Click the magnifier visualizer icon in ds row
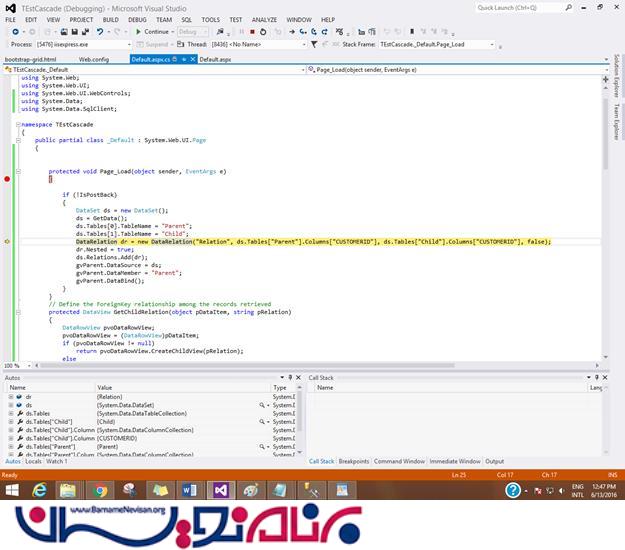Image resolution: width=625 pixels, height=550 pixels. [261, 405]
